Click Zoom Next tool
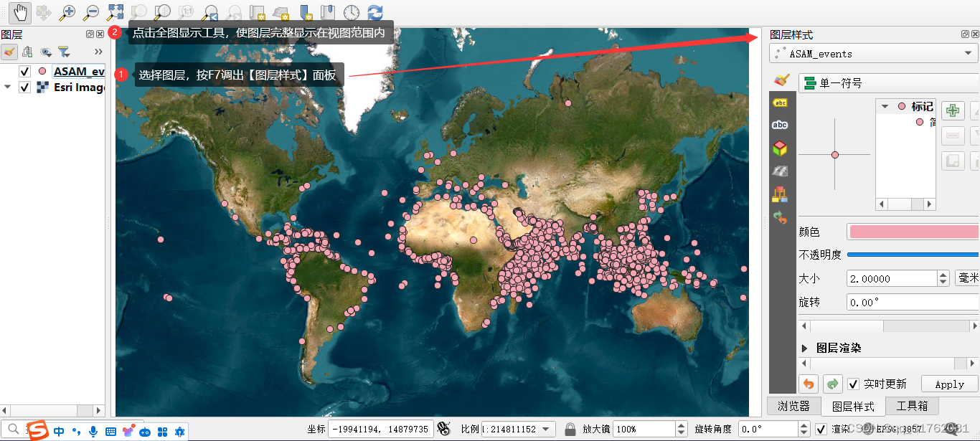 pyautogui.click(x=233, y=12)
